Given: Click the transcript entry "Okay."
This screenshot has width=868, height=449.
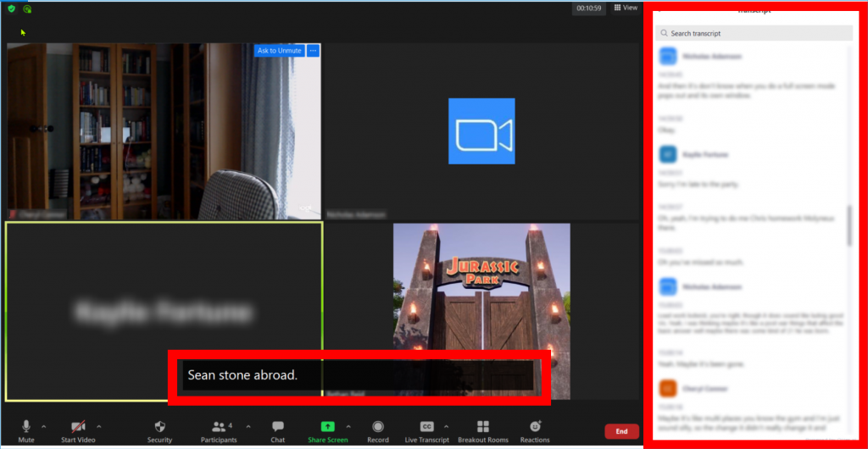Looking at the screenshot, I should pyautogui.click(x=666, y=130).
